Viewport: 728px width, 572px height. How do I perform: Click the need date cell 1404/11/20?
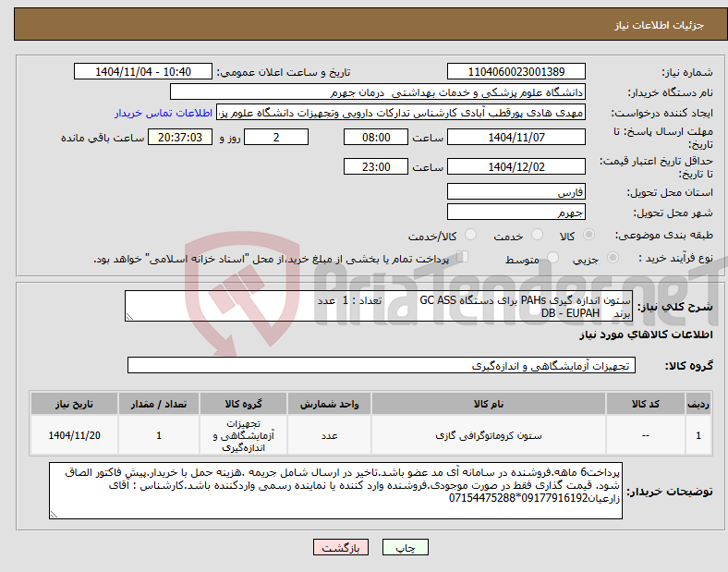click(74, 435)
